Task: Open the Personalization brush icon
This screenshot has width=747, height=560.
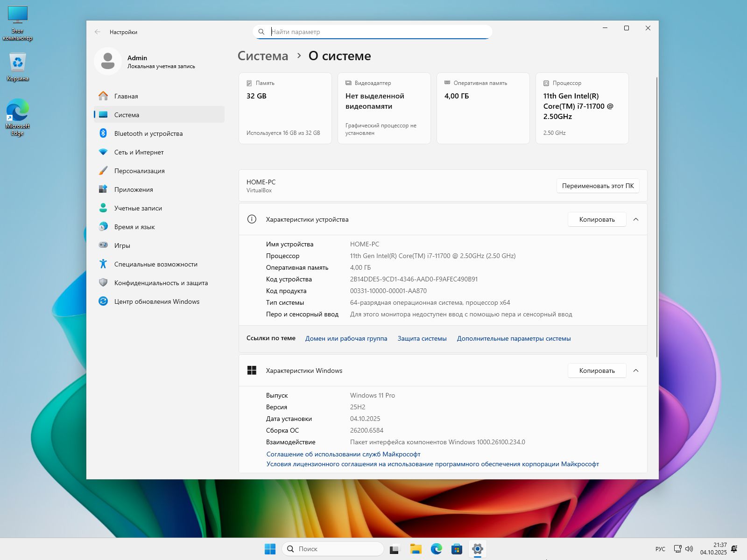Action: pyautogui.click(x=103, y=171)
